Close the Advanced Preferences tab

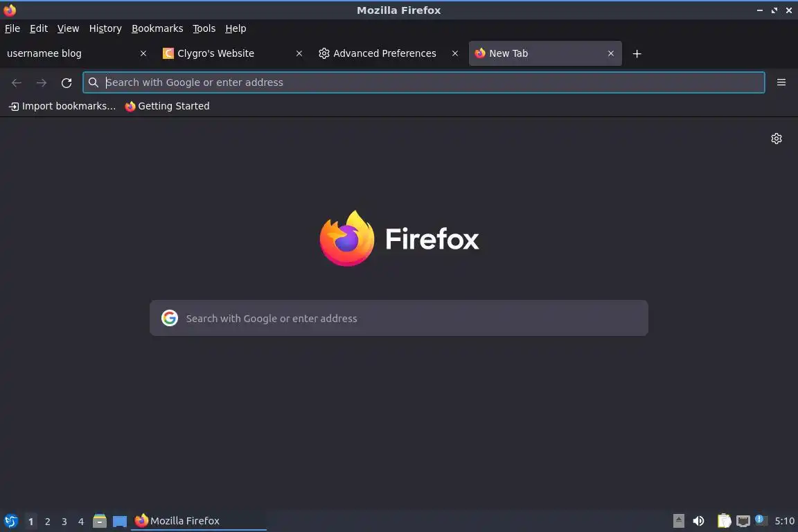(454, 53)
